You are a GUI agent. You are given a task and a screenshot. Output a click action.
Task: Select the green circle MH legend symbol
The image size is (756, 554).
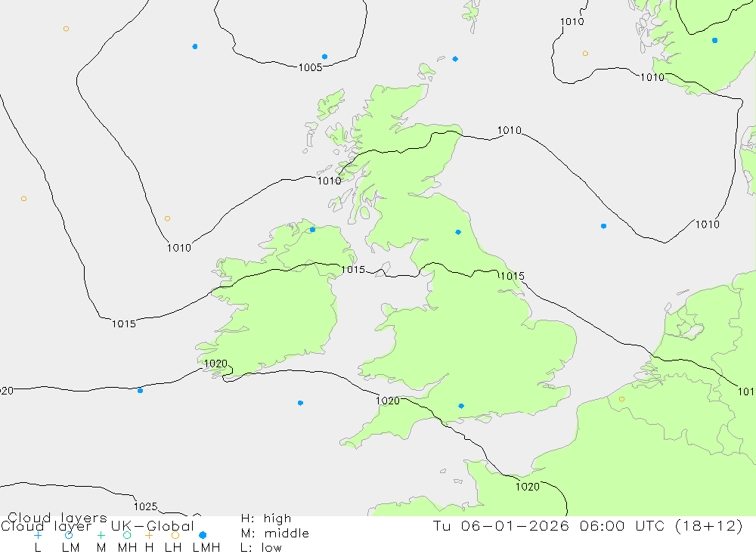127,535
